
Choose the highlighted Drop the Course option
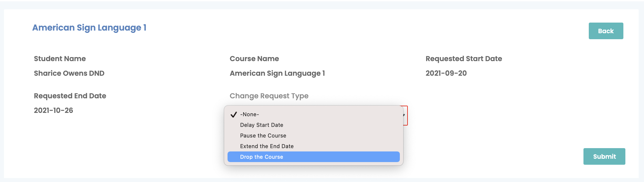[x=313, y=157]
